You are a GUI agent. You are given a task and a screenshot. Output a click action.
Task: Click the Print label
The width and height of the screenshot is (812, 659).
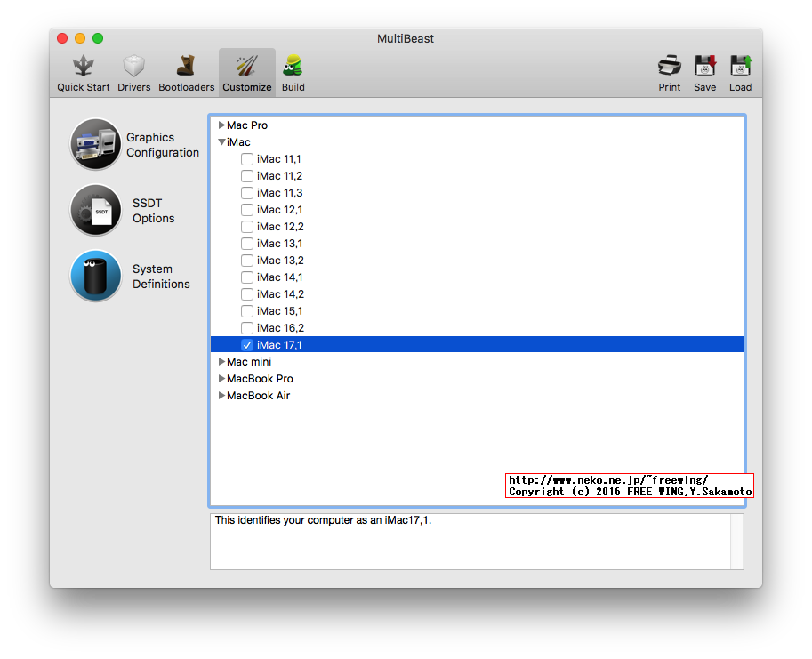point(670,87)
